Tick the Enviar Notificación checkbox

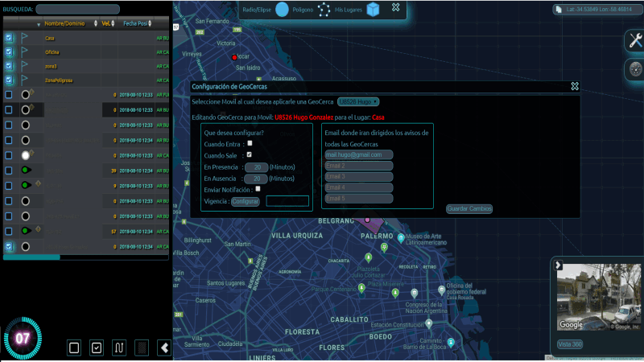click(257, 189)
